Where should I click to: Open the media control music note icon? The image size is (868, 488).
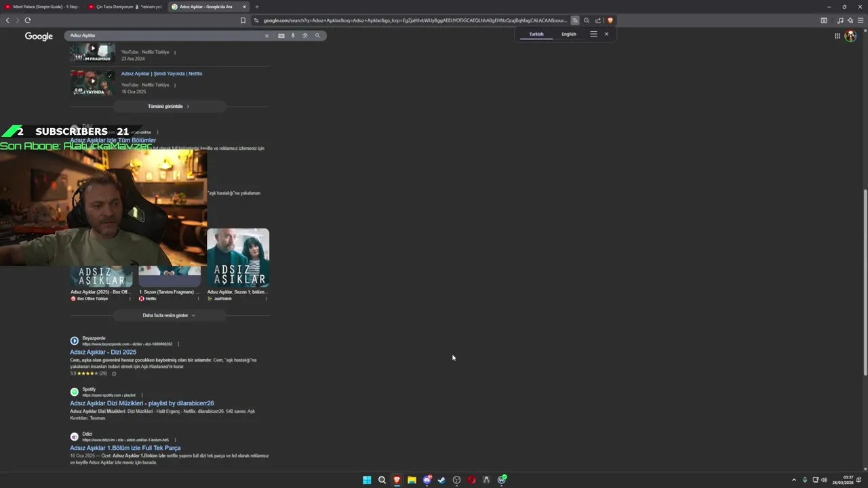pyautogui.click(x=840, y=20)
